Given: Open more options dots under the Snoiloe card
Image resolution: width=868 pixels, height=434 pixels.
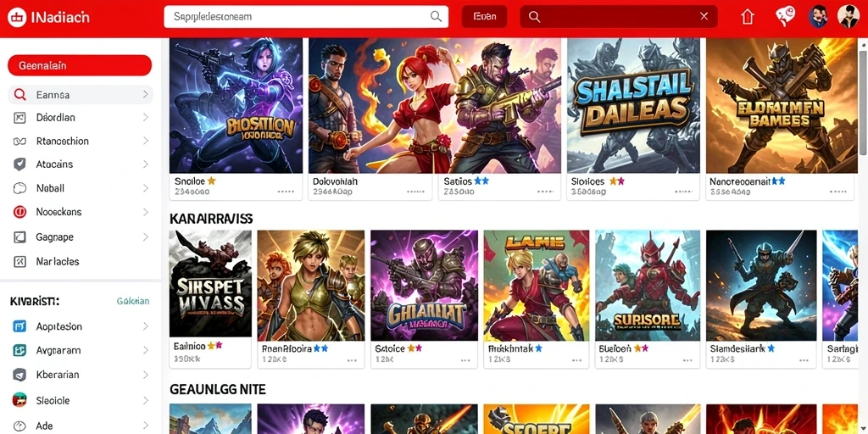Looking at the screenshot, I should tap(286, 192).
